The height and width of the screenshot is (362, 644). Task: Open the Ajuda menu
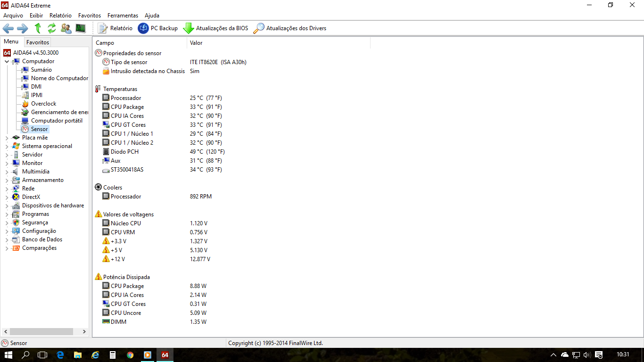152,16
